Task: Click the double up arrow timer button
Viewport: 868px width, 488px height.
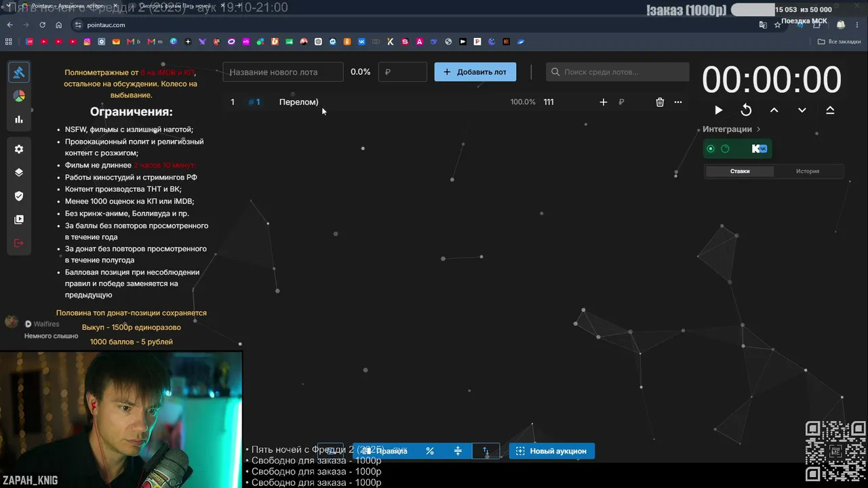Action: (830, 110)
